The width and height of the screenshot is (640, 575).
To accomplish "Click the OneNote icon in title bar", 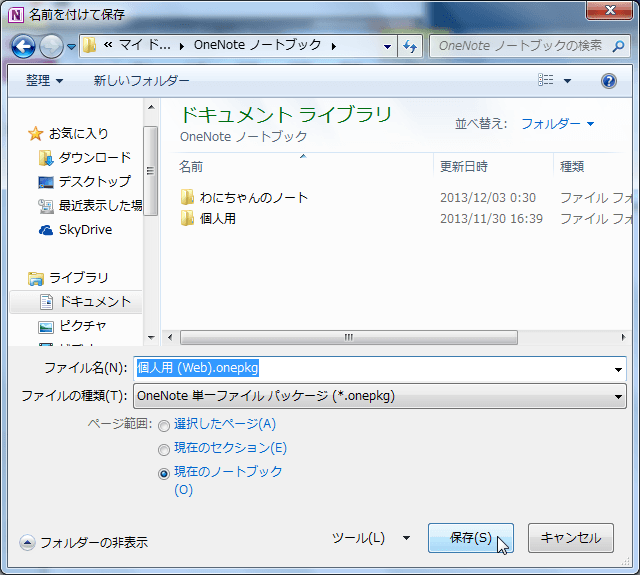I will (16, 15).
